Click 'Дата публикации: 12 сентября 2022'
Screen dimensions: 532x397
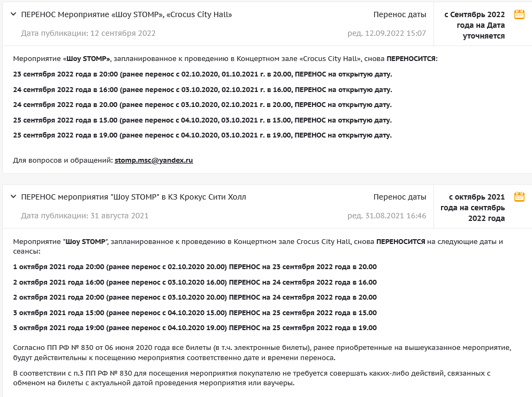88,33
